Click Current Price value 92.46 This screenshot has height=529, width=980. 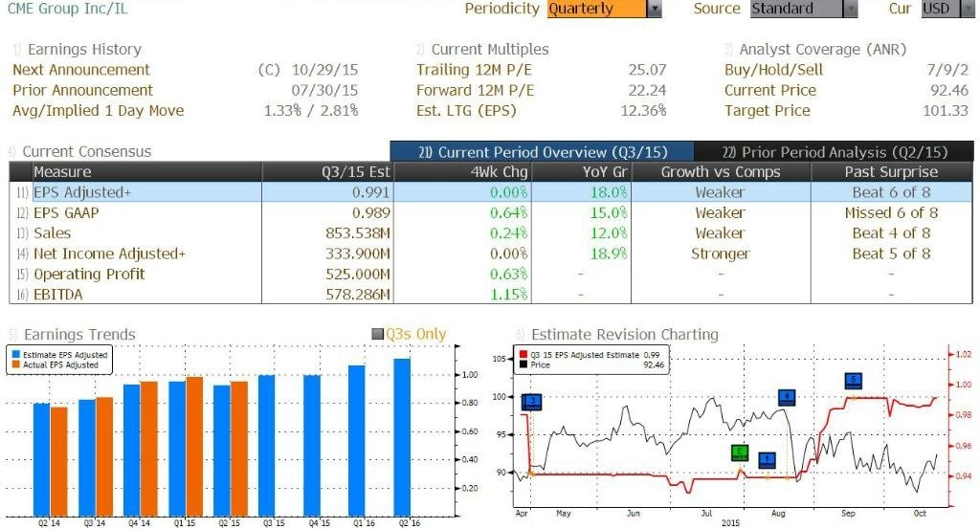(x=949, y=90)
